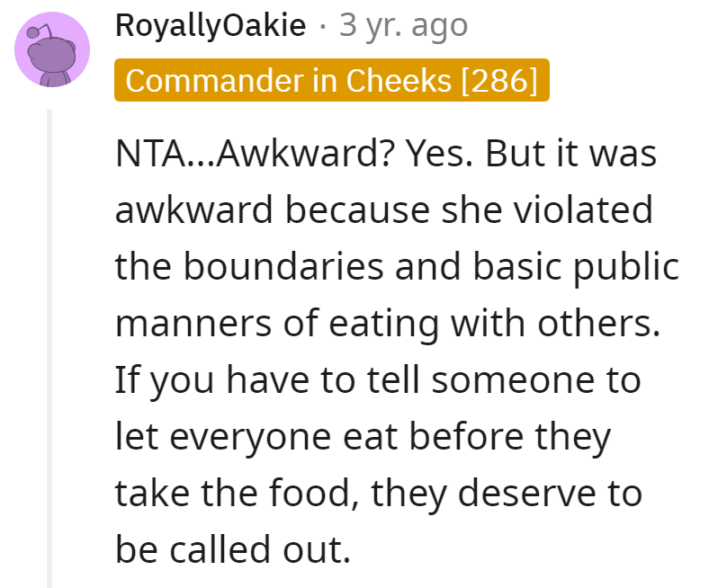
Task: Click the text 'Yes. But it was'
Action: tap(531, 154)
